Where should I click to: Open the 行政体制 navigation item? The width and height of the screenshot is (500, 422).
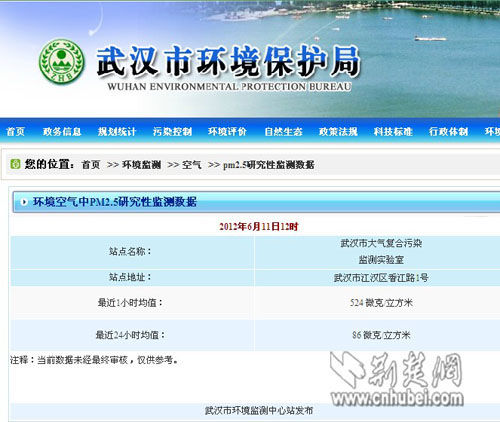(448, 131)
